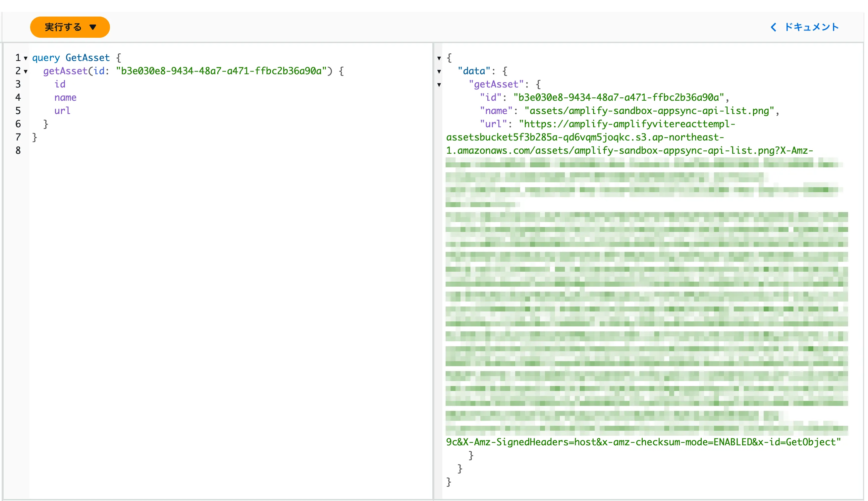This screenshot has height=501, width=868.
Task: Click the id field on line 3
Action: tap(60, 84)
